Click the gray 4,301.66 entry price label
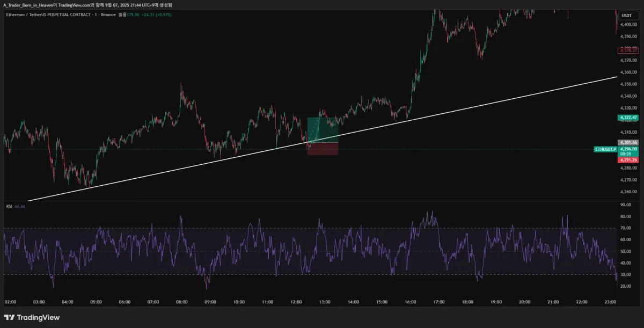The image size is (644, 328). coord(627,142)
